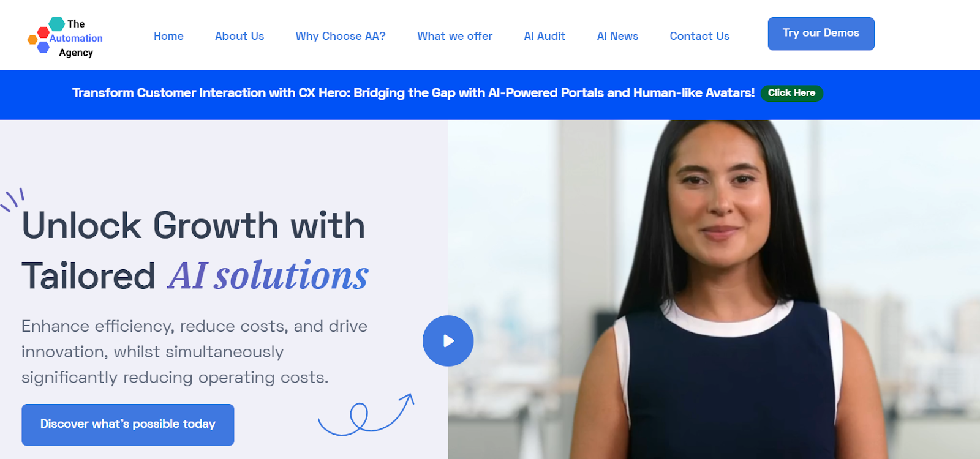Click Discover what's possible today button
The image size is (980, 459).
[128, 424]
